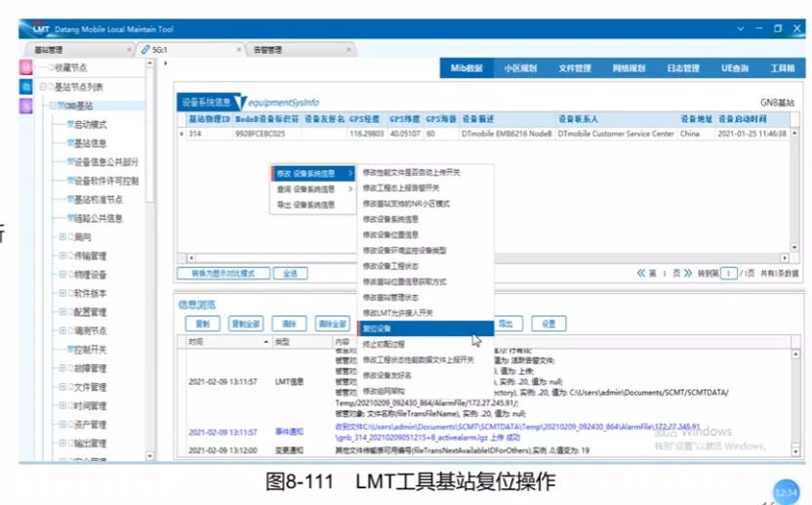Screen dimensions: 812x505
Task: Open the 工具箱 top tab
Action: (782, 68)
